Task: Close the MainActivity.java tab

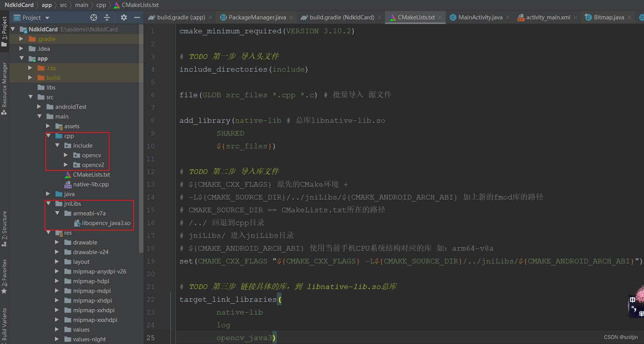Action: [508, 17]
